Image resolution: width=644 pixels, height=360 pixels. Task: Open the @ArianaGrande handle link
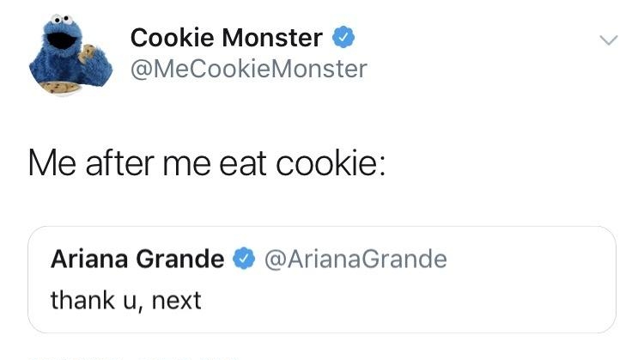point(356,259)
